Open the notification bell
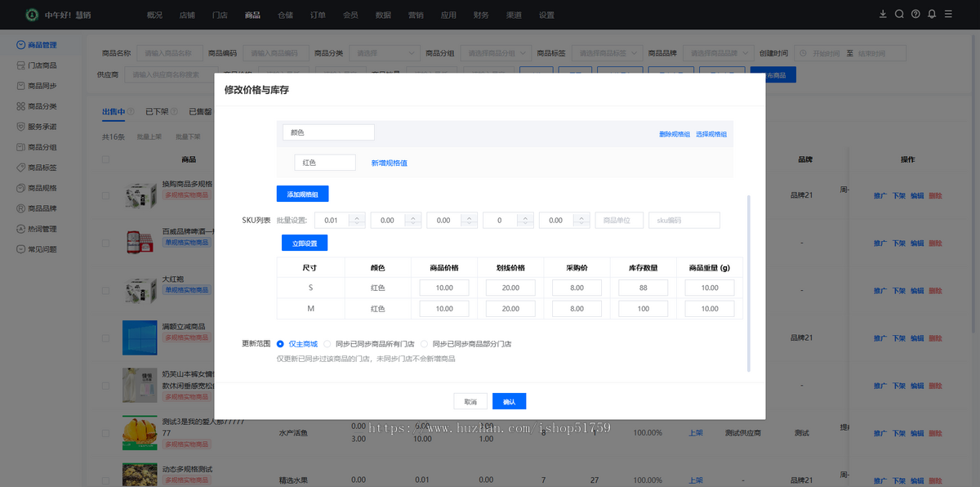 pyautogui.click(x=932, y=14)
